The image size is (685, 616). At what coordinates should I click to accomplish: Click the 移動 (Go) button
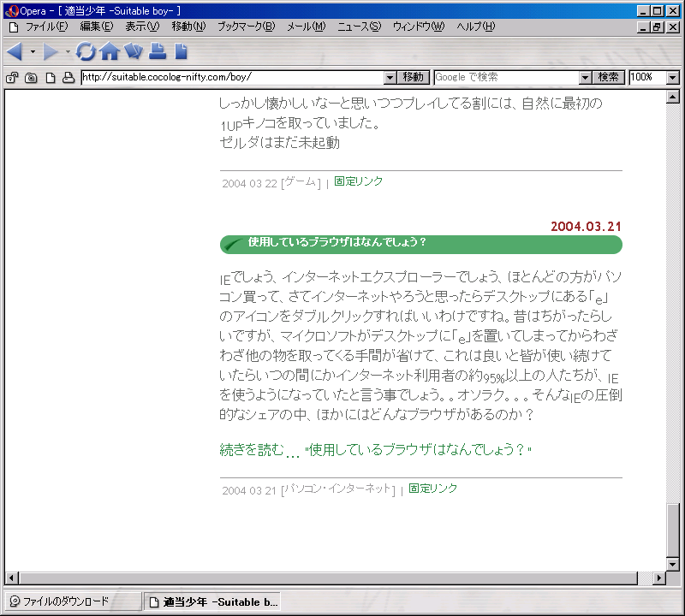click(414, 77)
